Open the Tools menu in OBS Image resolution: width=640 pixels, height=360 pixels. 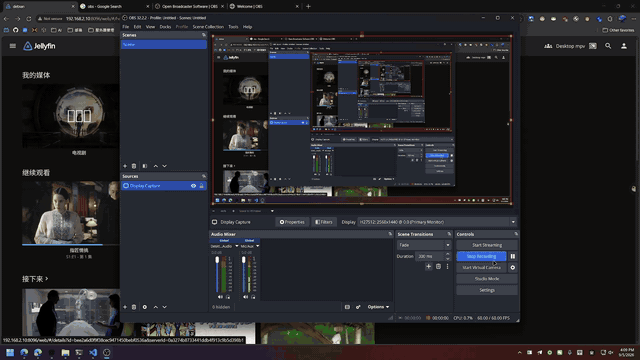(x=233, y=27)
